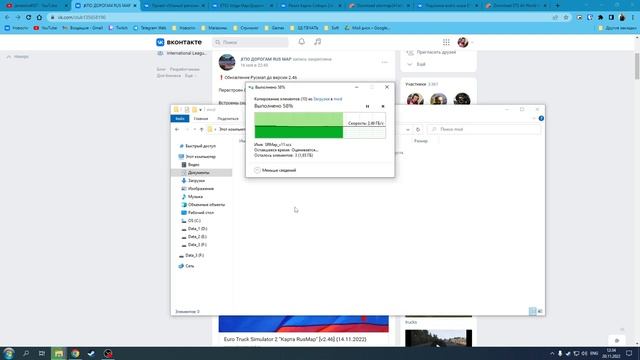Open address bar history dropdown in Explorer
Screen dimensions: 640x360
click(408, 129)
